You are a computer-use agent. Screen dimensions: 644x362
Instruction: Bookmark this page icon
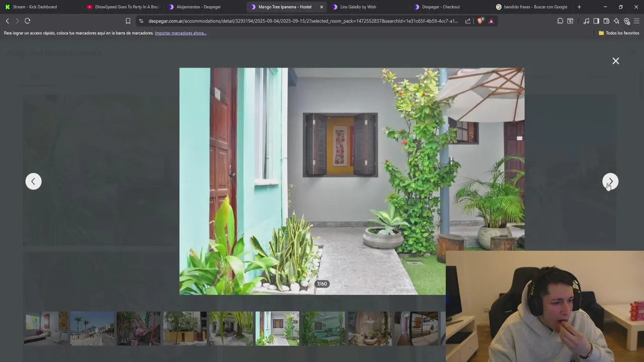click(128, 21)
